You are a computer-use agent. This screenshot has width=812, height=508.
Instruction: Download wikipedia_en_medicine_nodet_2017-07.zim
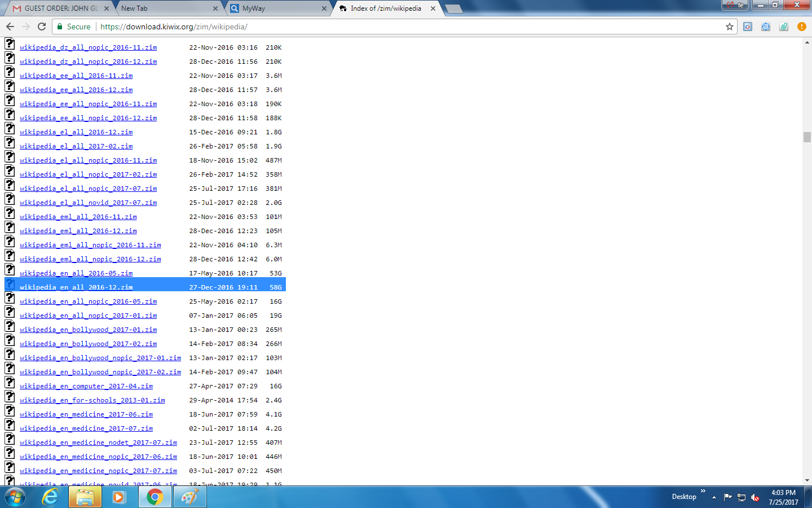pyautogui.click(x=99, y=443)
